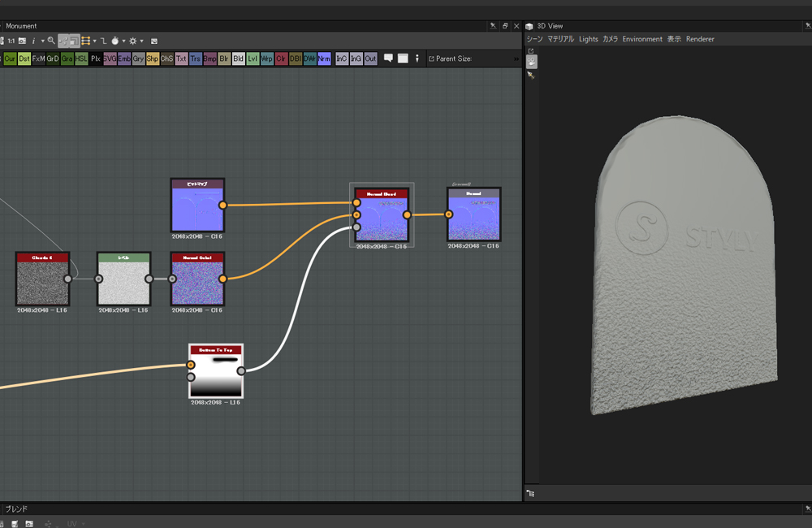The image size is (812, 528).
Task: Select the Normal Blend node
Action: tap(382, 215)
